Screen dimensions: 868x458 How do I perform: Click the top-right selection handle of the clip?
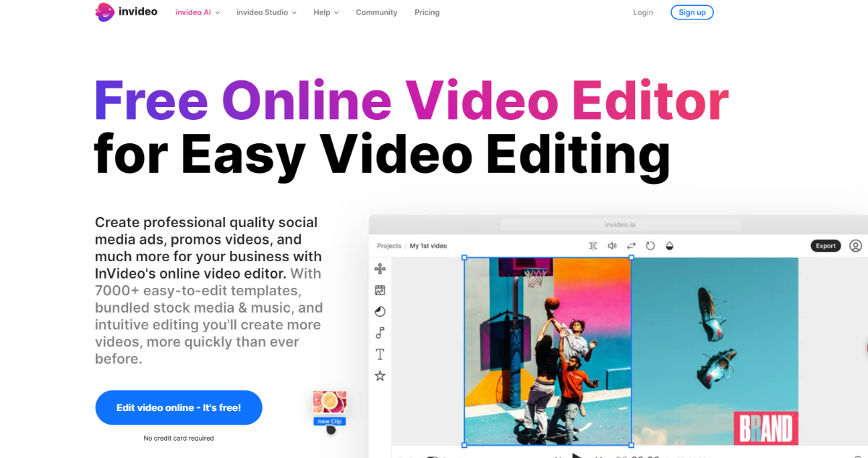[x=631, y=258]
